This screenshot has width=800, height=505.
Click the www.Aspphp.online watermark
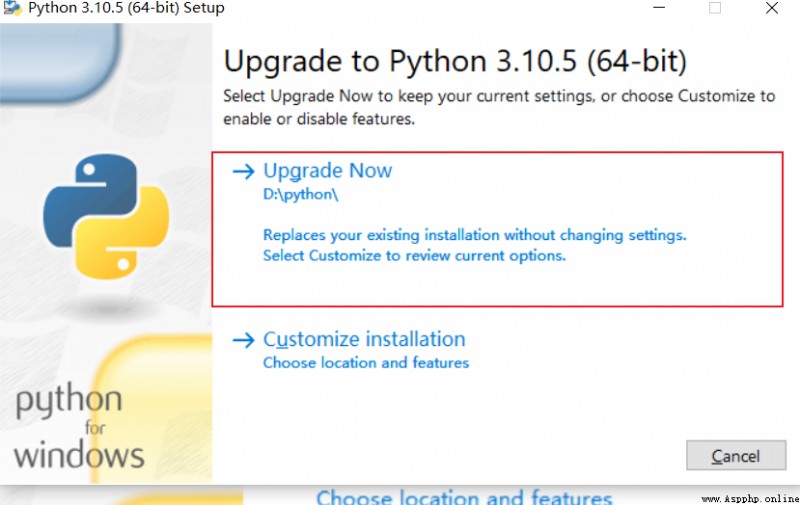(x=750, y=498)
